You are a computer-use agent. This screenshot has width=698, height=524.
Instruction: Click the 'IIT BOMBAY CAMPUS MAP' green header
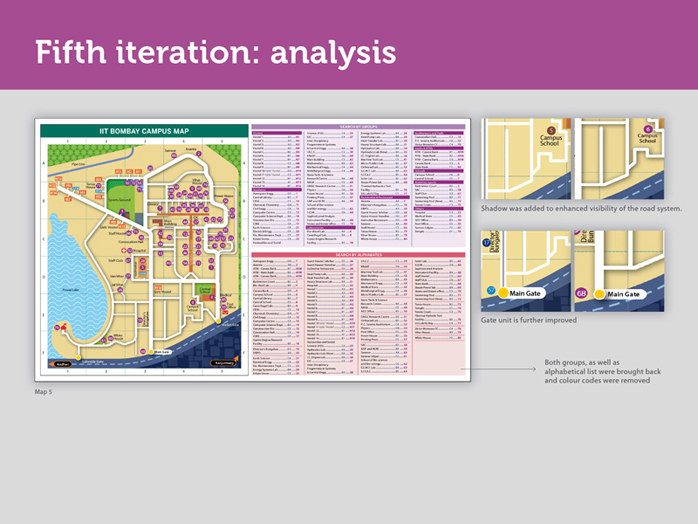(x=144, y=131)
